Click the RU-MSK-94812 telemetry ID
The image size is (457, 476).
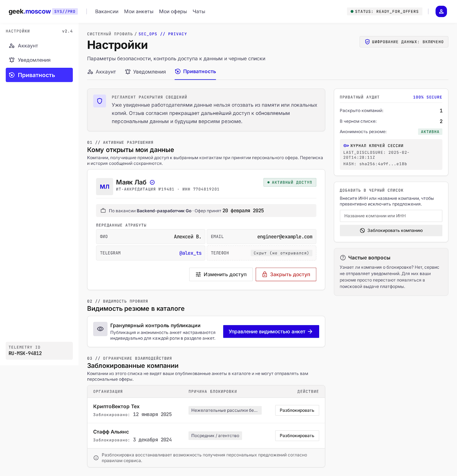pos(25,353)
